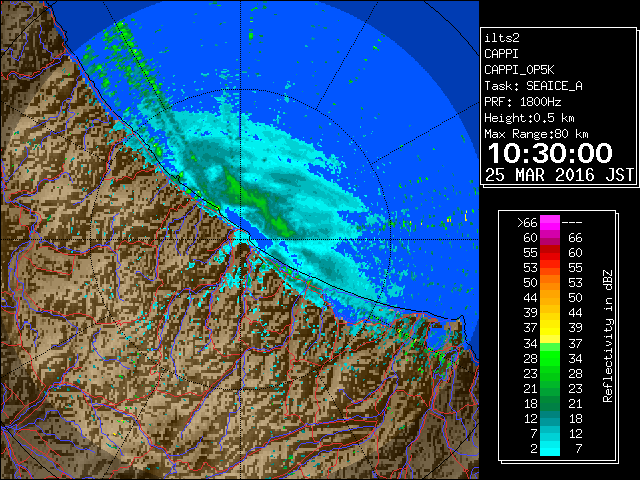Click the "2" label at legend bottom
The height and width of the screenshot is (480, 640).
[533, 449]
